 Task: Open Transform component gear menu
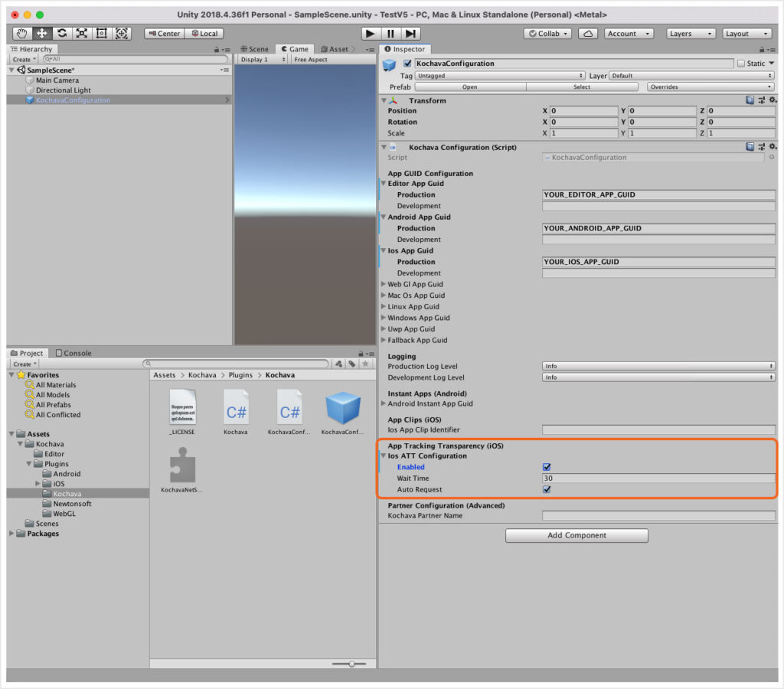click(x=773, y=100)
